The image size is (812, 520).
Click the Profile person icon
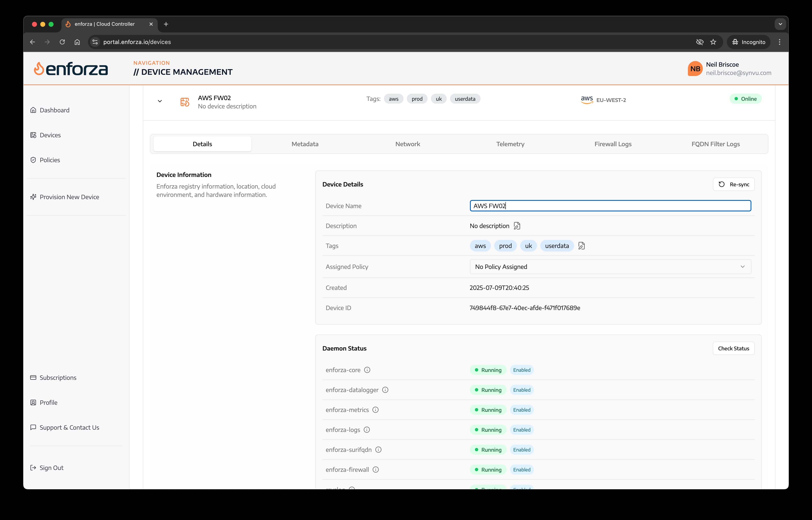[33, 402]
